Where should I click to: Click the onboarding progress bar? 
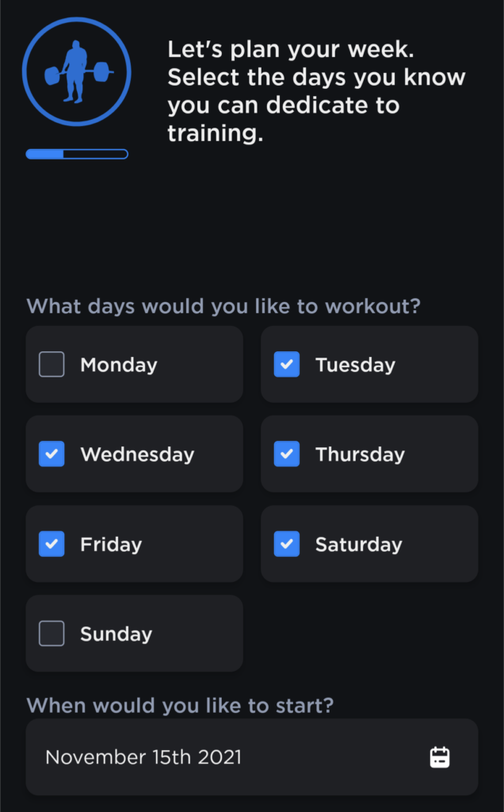point(77,154)
